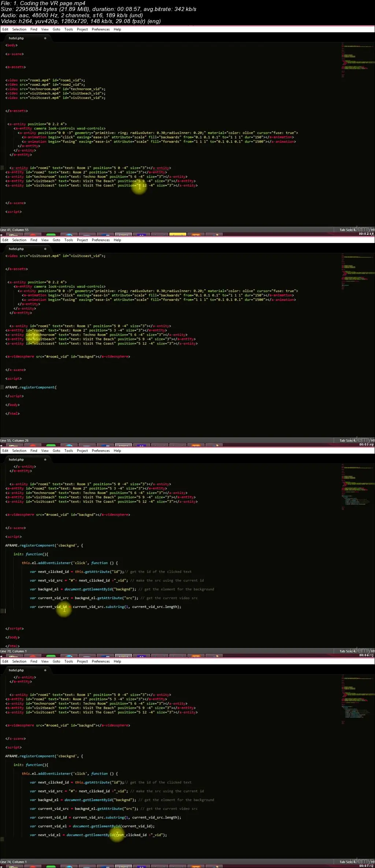Close unsaved hotel.php tab dot, 00:02:49 frame

click(45, 38)
